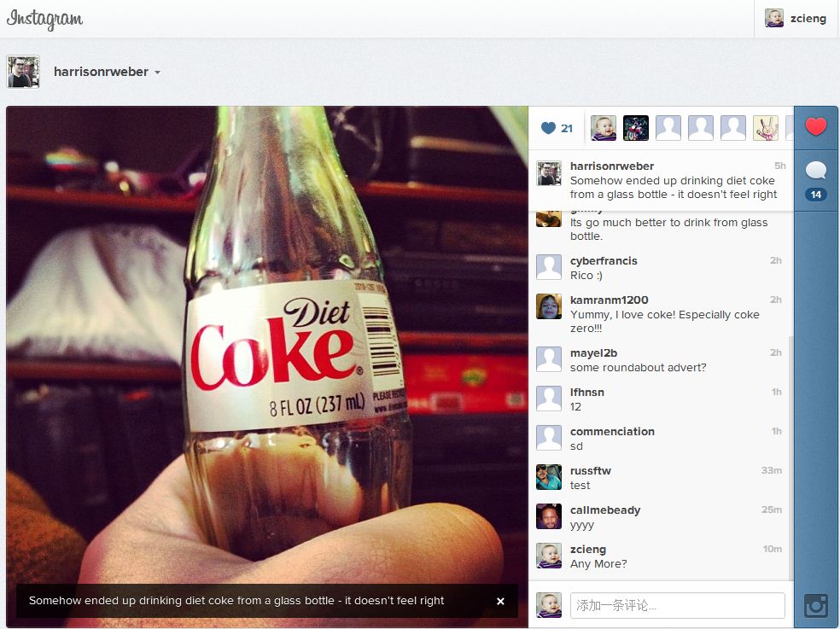Click the 25m timestamp on callmebeady comment
The image size is (840, 629).
[x=772, y=510]
